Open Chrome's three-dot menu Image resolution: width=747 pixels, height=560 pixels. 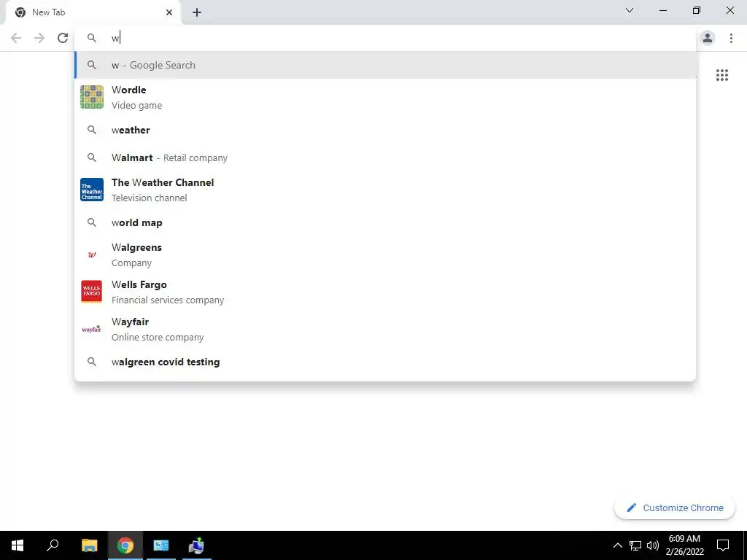(731, 38)
